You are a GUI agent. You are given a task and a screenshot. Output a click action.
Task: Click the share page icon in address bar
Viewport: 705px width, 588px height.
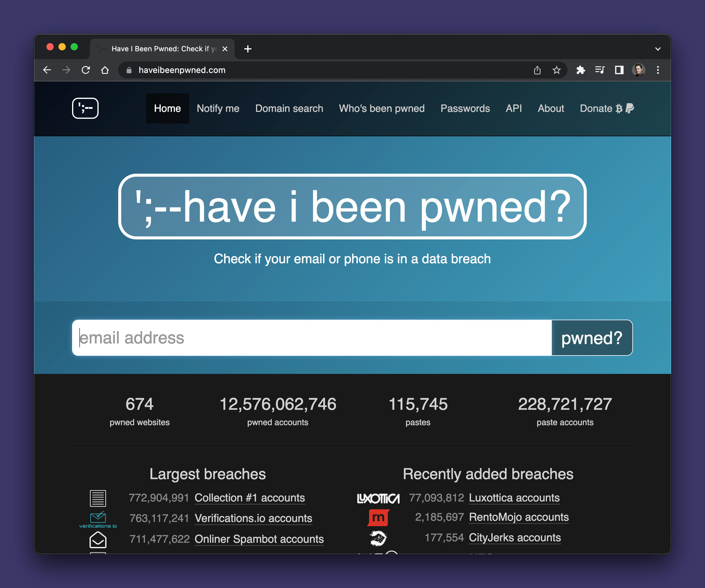tap(537, 70)
